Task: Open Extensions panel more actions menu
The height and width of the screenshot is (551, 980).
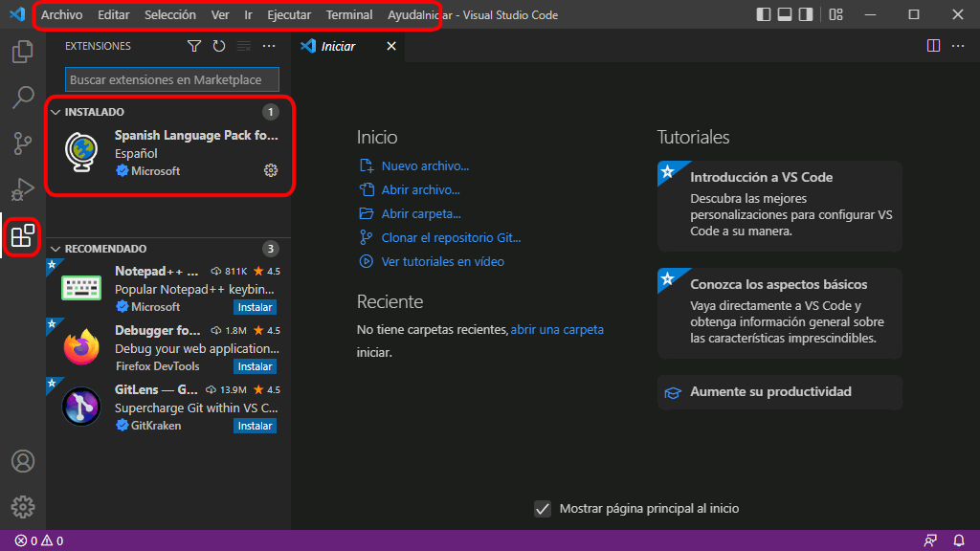Action: tap(269, 46)
